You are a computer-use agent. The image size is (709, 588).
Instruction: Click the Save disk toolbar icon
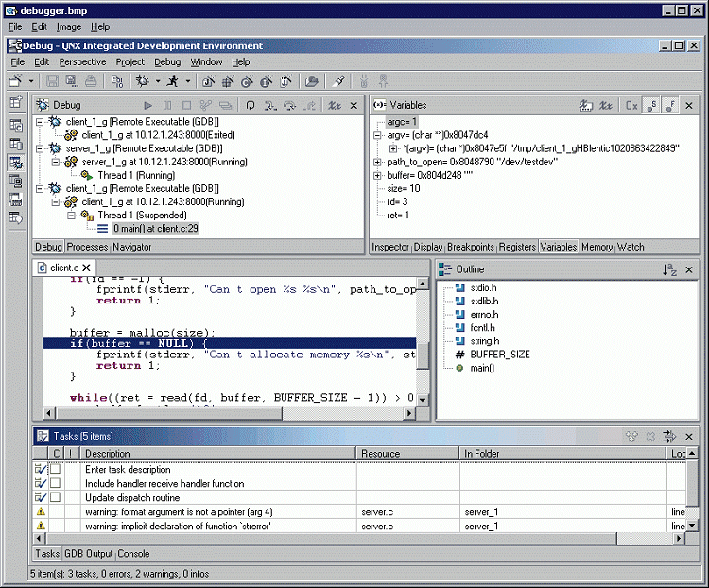[x=52, y=81]
